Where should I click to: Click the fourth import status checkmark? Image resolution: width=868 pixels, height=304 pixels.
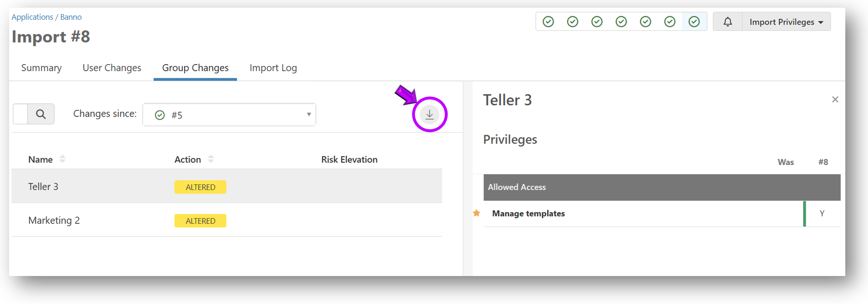coord(621,22)
